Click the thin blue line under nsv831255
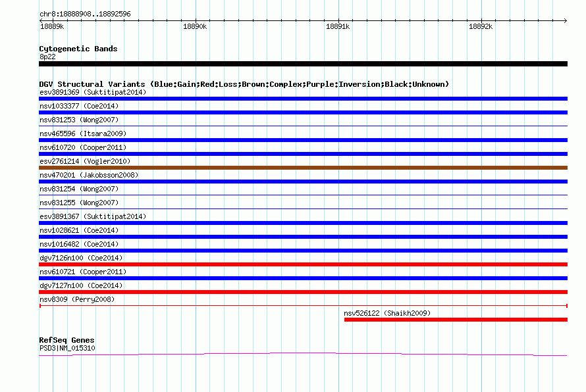 pyautogui.click(x=303, y=209)
